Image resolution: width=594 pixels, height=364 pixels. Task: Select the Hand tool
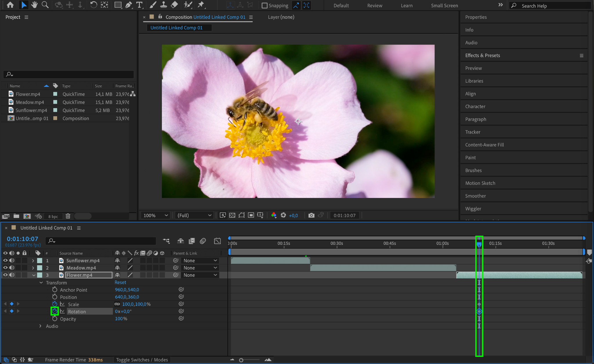coord(34,5)
